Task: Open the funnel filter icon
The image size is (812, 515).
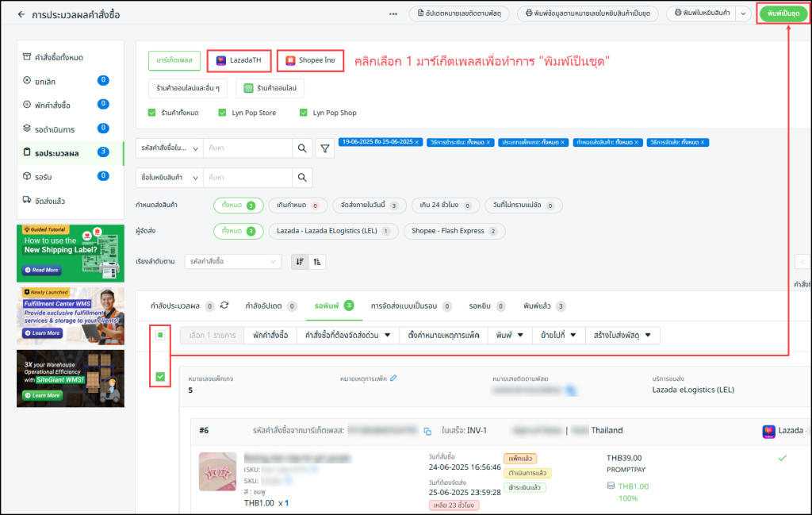Action: [x=325, y=148]
